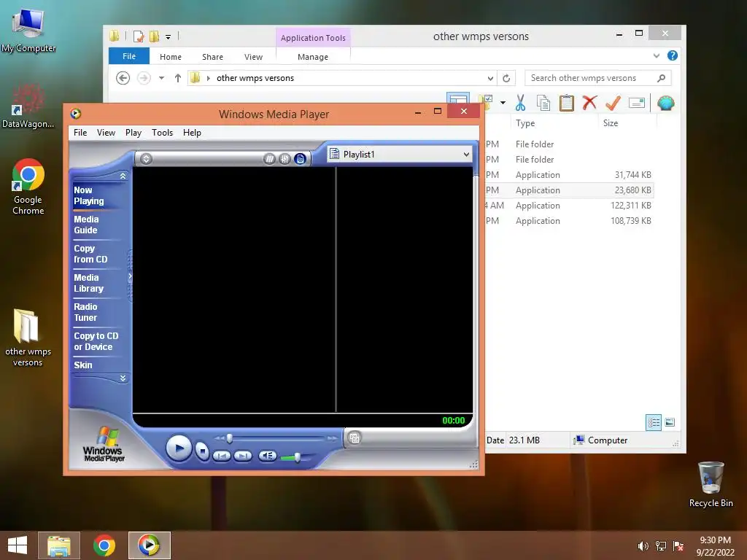747x560 pixels.
Task: Open address bar history dropdown
Action: coord(490,78)
